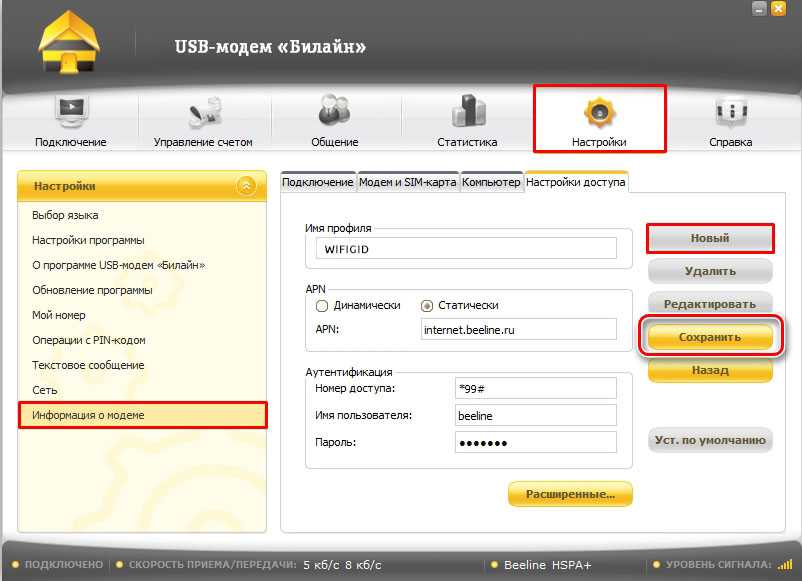The image size is (802, 581).
Task: Collapse the Настройки side panel
Action: pyautogui.click(x=245, y=186)
